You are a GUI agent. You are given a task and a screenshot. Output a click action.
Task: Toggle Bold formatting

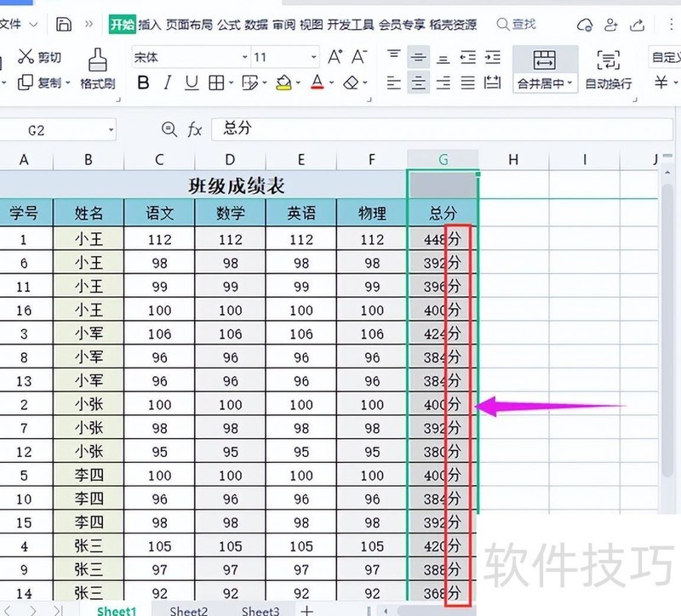[x=143, y=82]
